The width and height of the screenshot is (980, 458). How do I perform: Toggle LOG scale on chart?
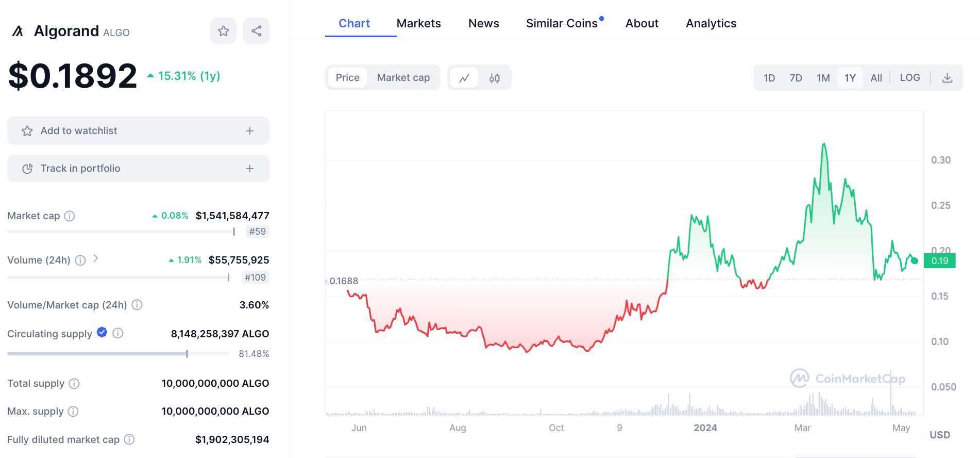[x=909, y=78]
